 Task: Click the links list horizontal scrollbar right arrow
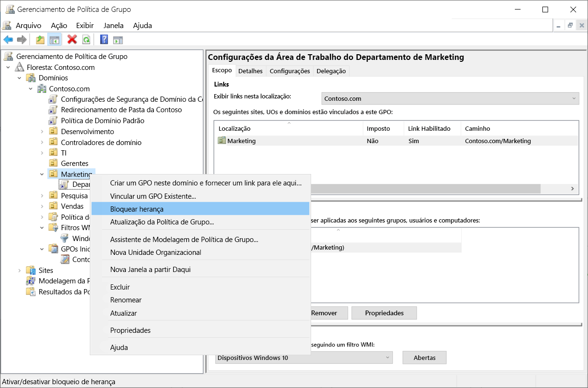point(573,189)
